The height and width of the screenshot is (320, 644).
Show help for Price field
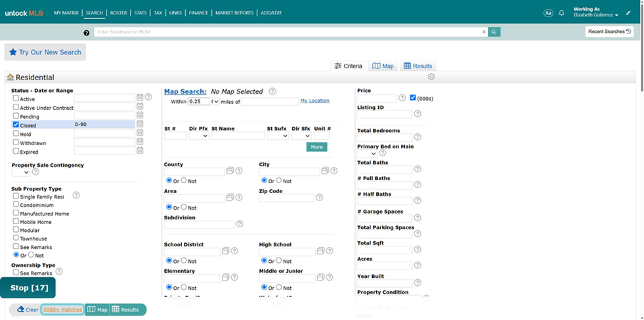point(402,98)
